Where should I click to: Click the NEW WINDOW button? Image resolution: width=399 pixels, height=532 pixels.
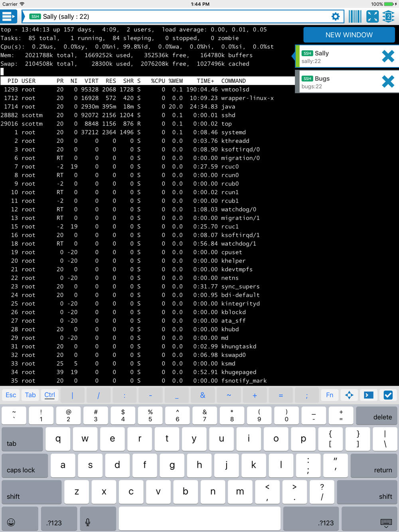click(349, 35)
